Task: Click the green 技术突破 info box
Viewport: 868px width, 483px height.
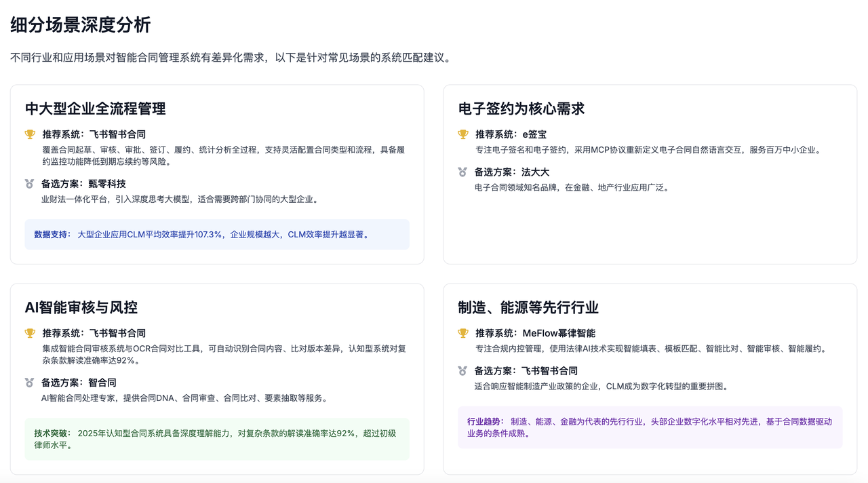Action: [217, 439]
